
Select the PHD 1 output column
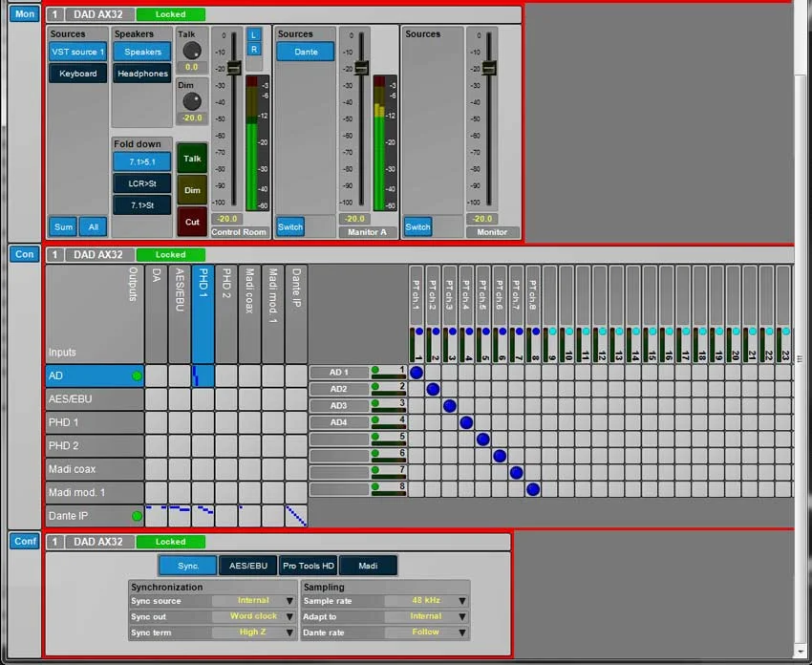point(203,314)
